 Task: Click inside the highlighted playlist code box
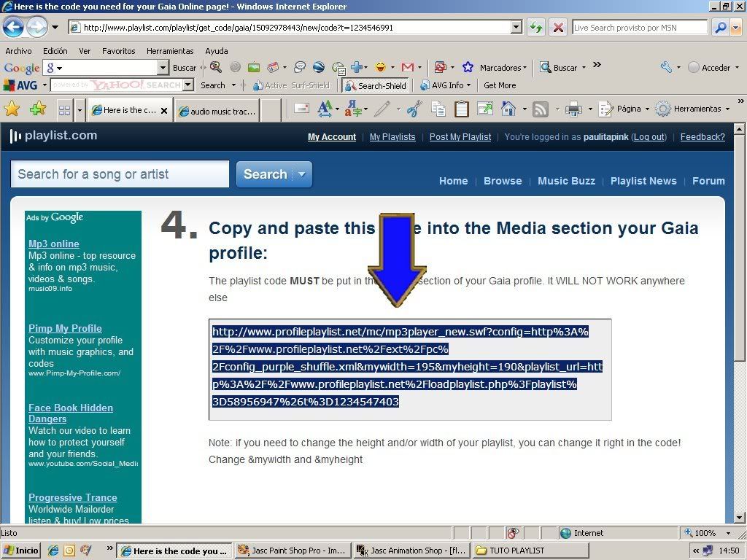pos(410,370)
